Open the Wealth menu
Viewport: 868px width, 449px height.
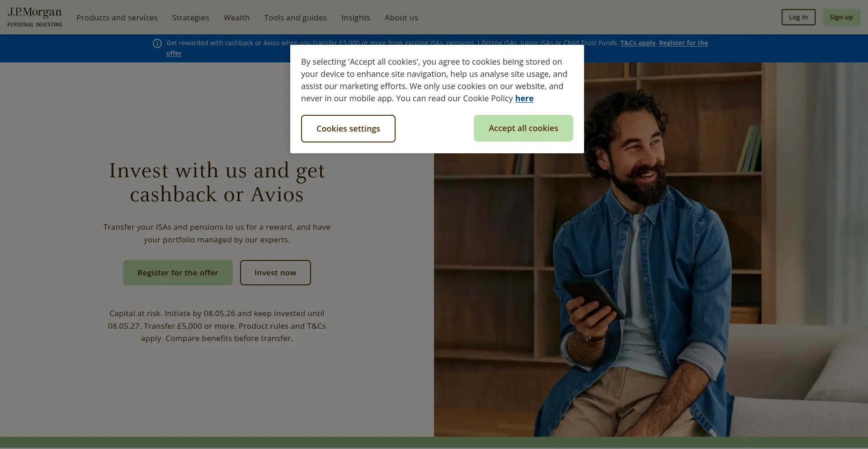click(x=236, y=18)
